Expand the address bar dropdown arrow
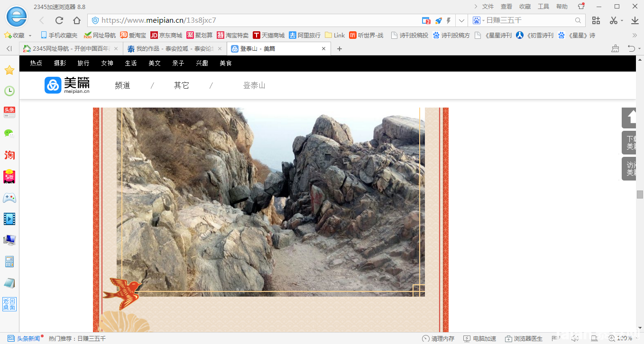The image size is (644, 344). (x=461, y=20)
